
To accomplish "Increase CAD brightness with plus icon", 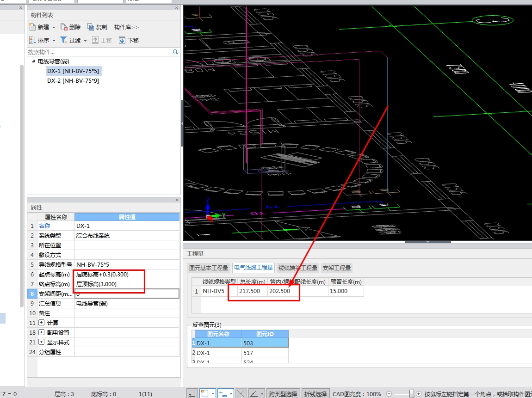I will [419, 394].
